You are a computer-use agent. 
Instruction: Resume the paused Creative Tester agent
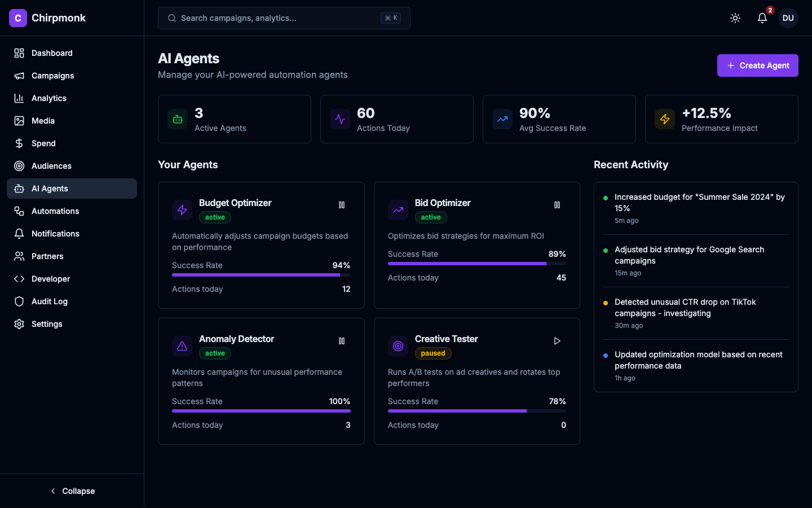(x=557, y=341)
